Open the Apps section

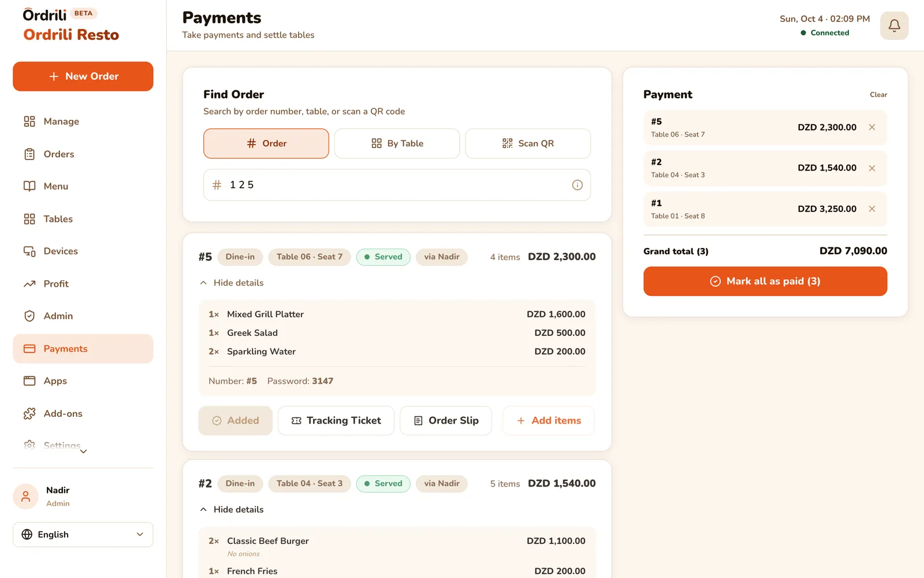tap(83, 381)
